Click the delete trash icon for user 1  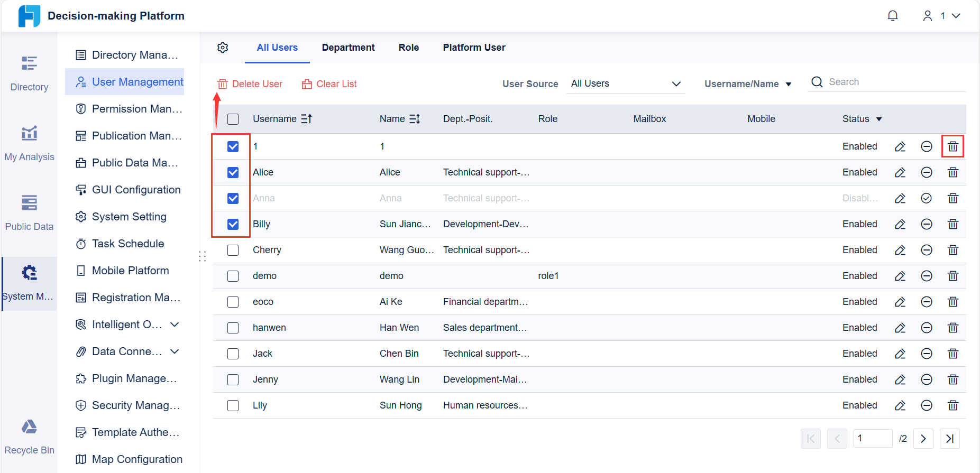tap(952, 146)
